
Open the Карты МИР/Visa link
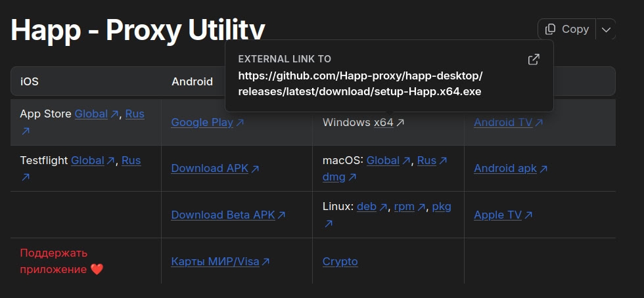[x=216, y=261]
